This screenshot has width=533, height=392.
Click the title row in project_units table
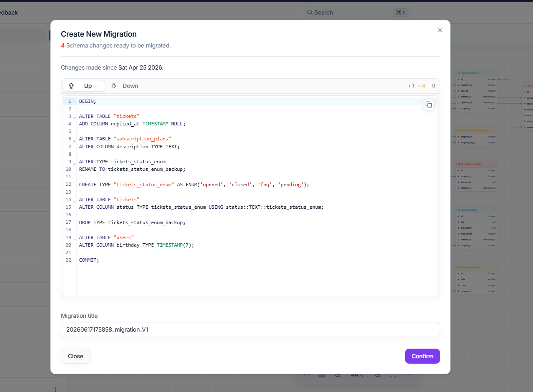coord(477,222)
